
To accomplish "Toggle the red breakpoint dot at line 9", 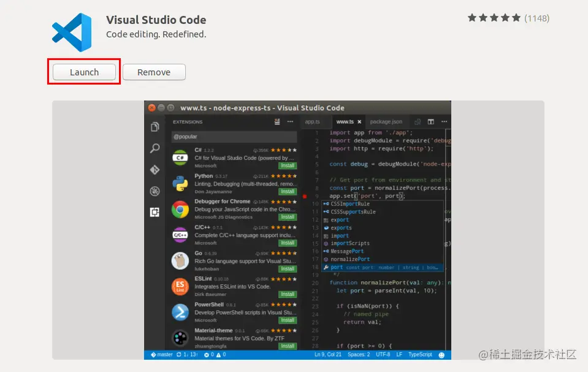I will 305,196.
